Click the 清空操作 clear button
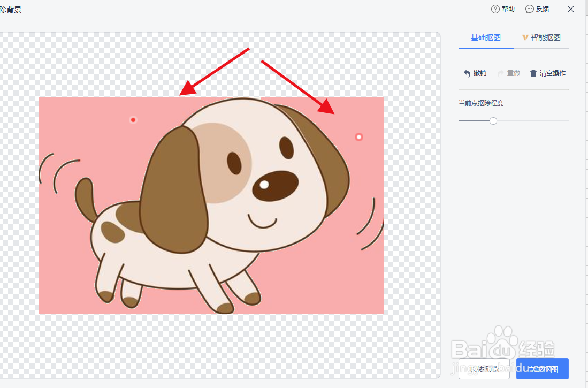The width and height of the screenshot is (588, 388). point(547,73)
